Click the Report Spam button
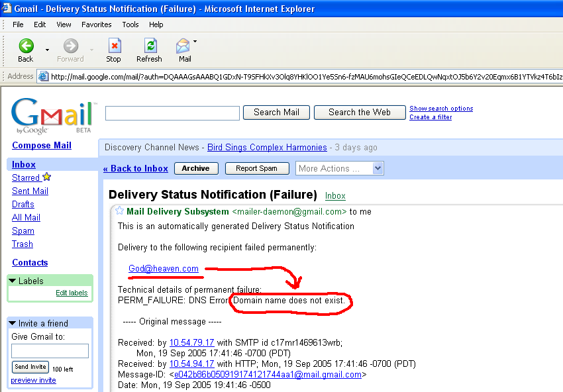 point(256,168)
